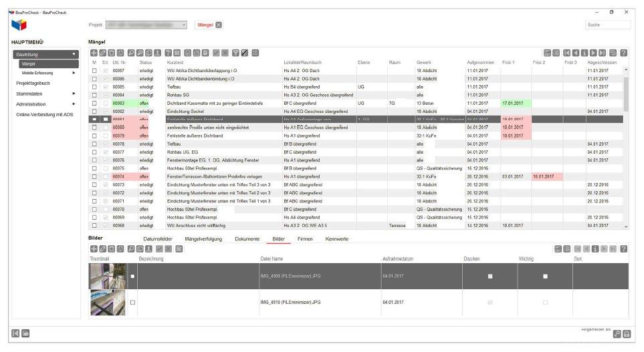Tick the M checkbox for row 00074
This screenshot has width=644, height=352.
94,177
